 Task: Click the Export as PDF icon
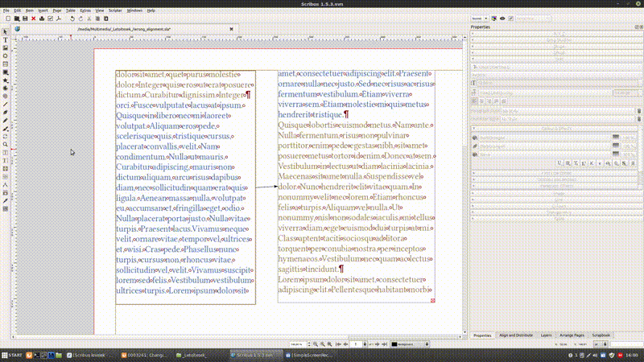(x=60, y=18)
